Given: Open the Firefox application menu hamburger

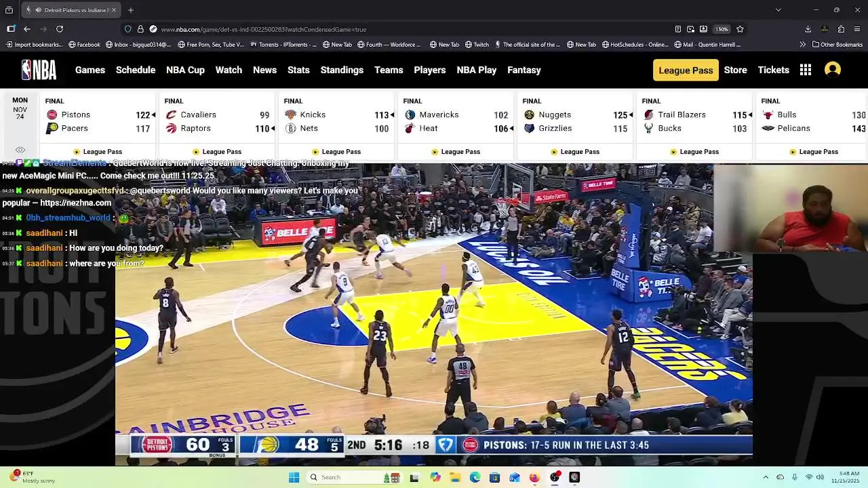Looking at the screenshot, I should point(857,29).
